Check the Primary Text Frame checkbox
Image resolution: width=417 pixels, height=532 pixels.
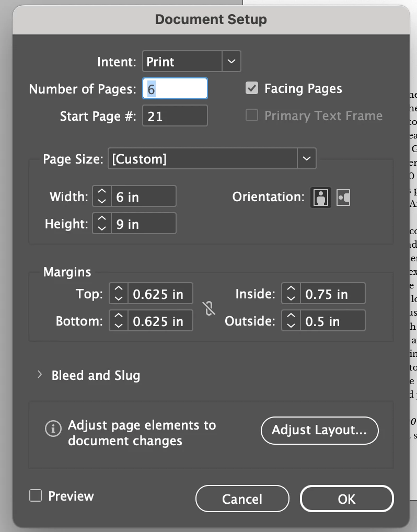[252, 115]
